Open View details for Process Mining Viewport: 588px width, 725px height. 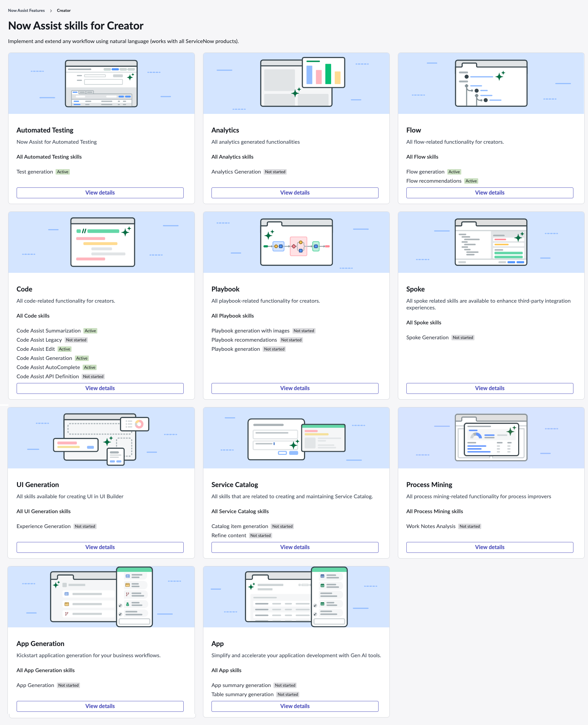tap(490, 547)
